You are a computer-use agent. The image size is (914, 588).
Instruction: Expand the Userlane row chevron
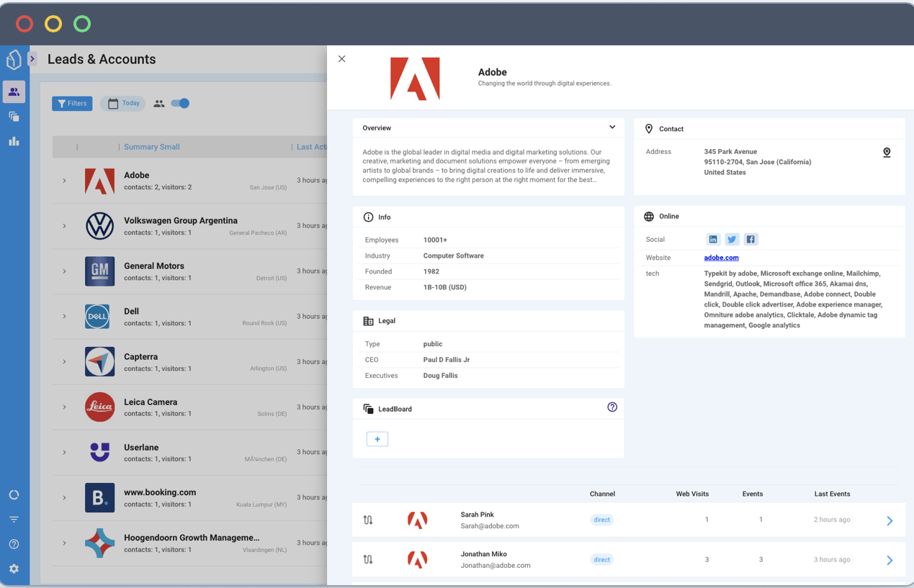[64, 453]
